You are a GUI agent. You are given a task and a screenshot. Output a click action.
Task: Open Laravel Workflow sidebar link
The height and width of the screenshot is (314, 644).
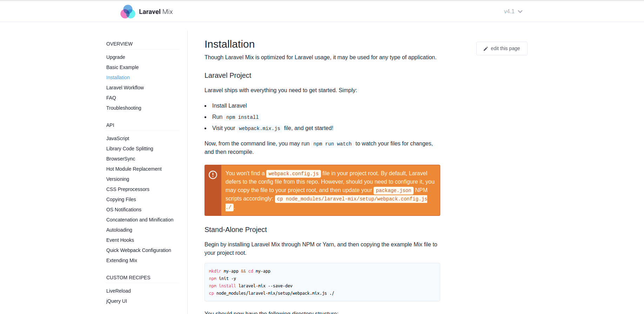pos(125,88)
